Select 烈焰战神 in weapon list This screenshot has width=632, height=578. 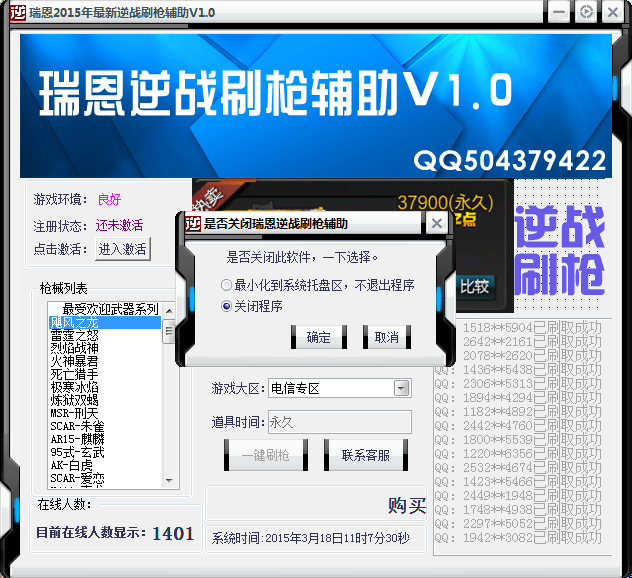(x=105, y=348)
